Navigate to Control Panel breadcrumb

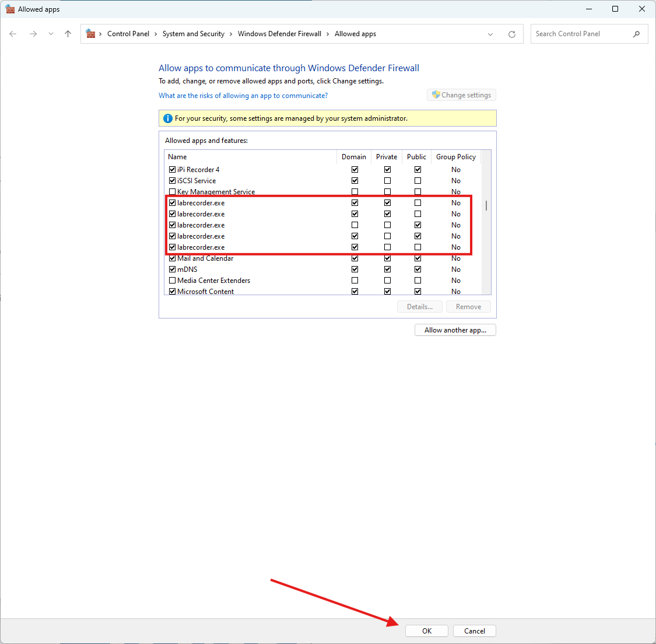coord(128,34)
